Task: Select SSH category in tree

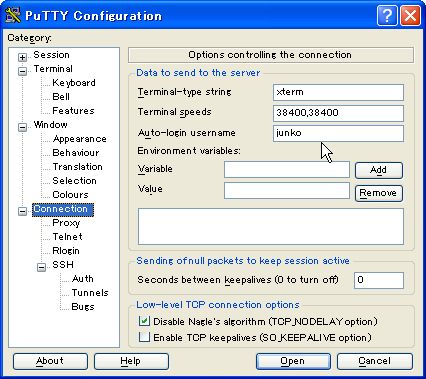Action: tap(63, 265)
